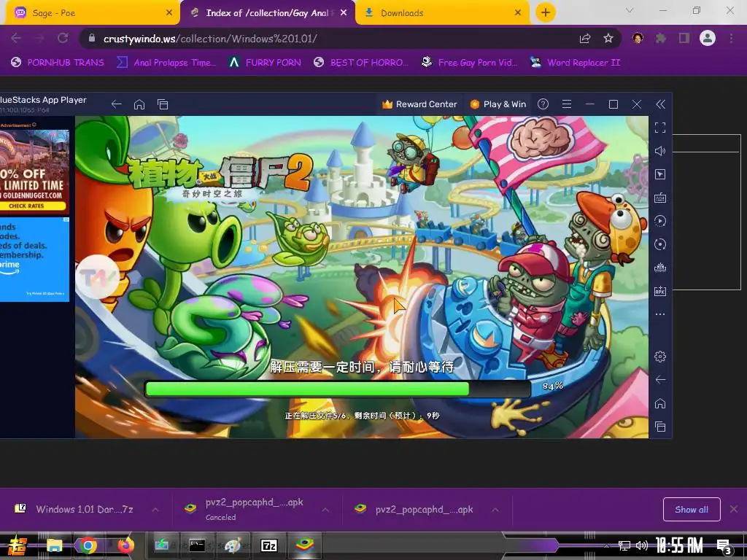Click the 10:55 AM taskbar clock
The image size is (747, 560).
click(679, 545)
